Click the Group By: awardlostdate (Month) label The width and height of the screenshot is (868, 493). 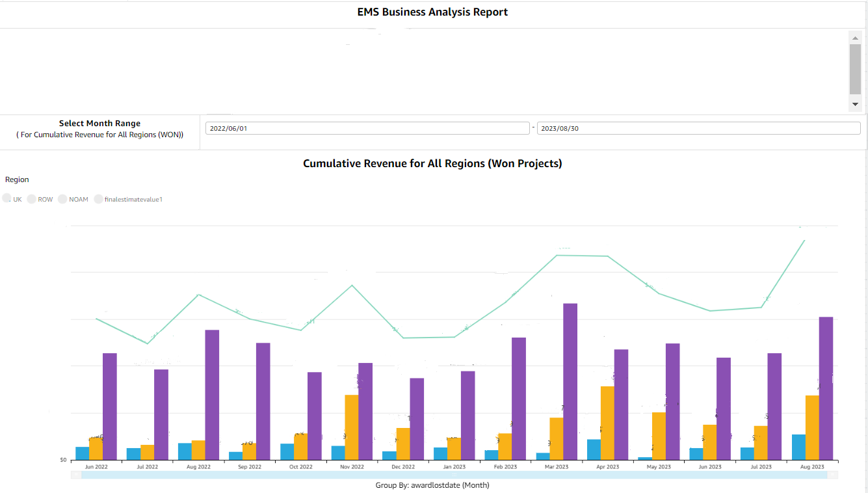click(434, 485)
